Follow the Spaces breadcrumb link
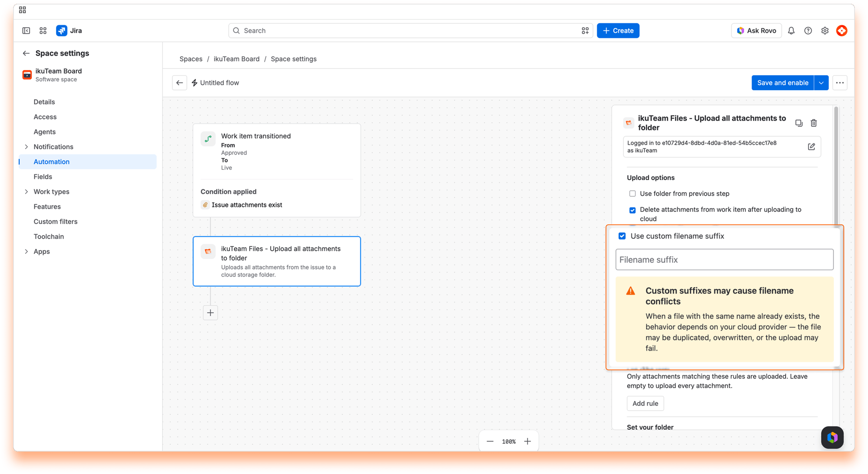 coord(191,59)
